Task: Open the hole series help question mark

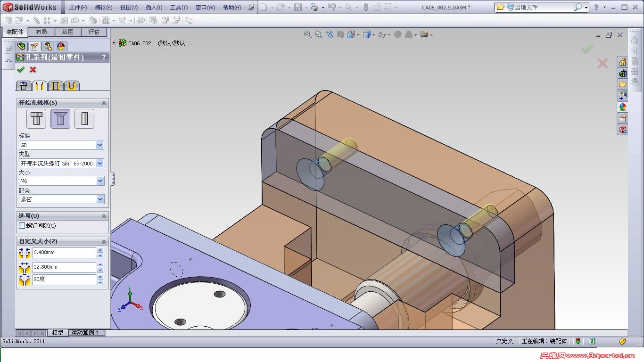Action: point(104,58)
